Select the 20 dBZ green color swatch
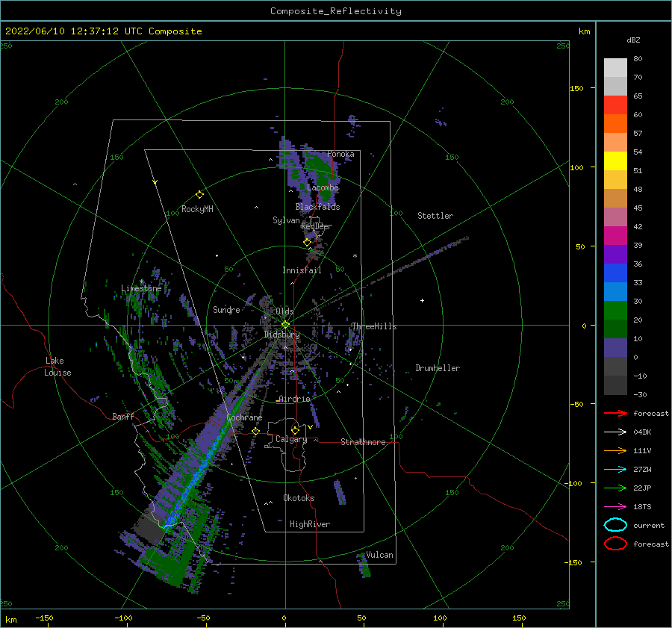 click(x=615, y=310)
